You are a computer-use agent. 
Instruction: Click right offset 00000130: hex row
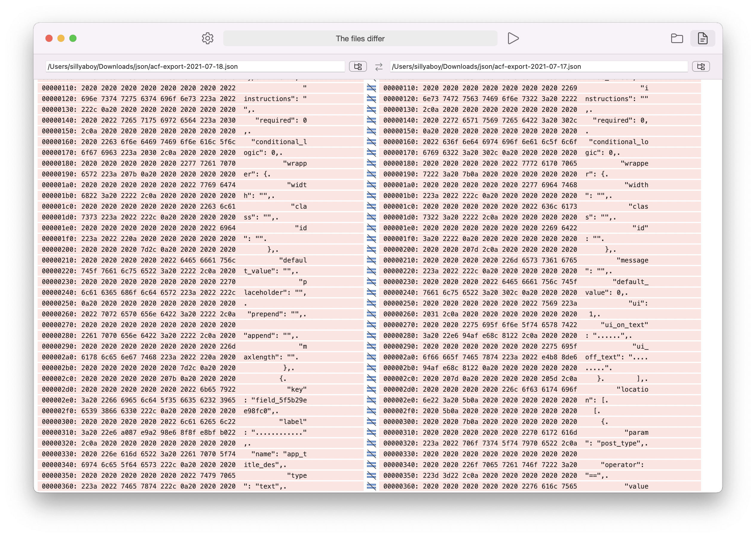[x=540, y=109]
